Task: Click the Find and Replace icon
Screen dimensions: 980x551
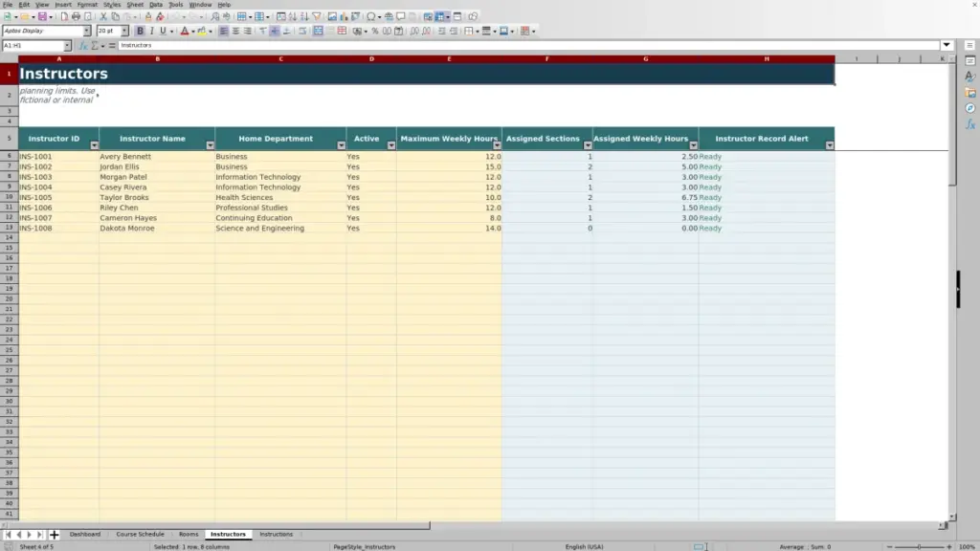Action: point(215,16)
